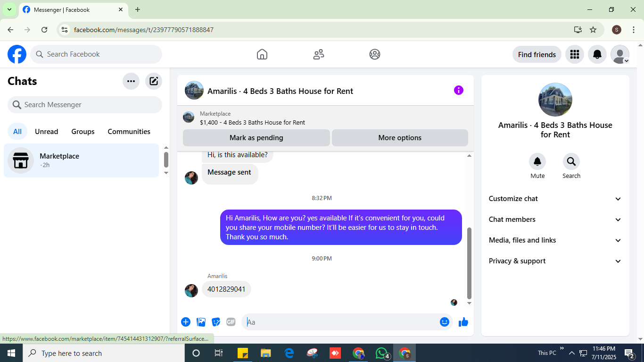This screenshot has width=644, height=362.
Task: Open the Windows notification center
Action: point(629,353)
